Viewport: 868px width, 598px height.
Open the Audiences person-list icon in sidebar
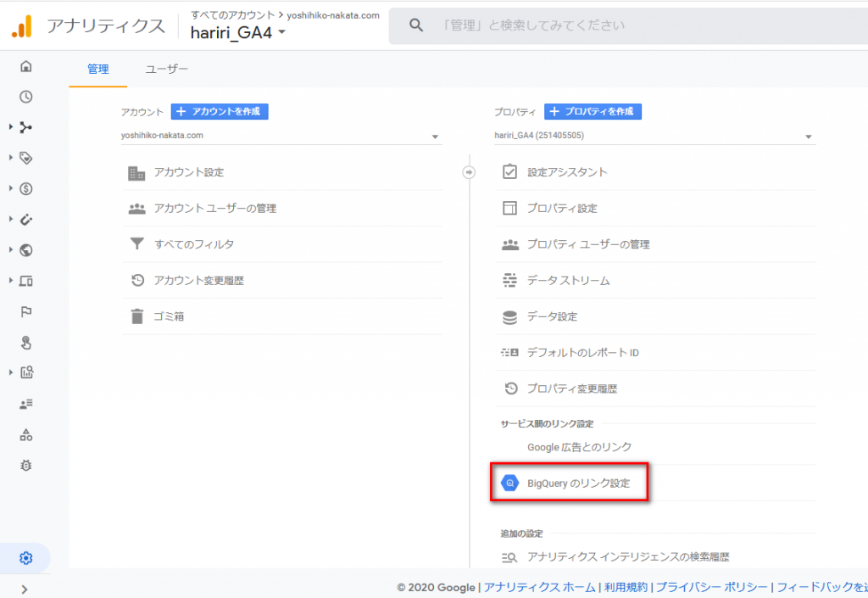26,404
